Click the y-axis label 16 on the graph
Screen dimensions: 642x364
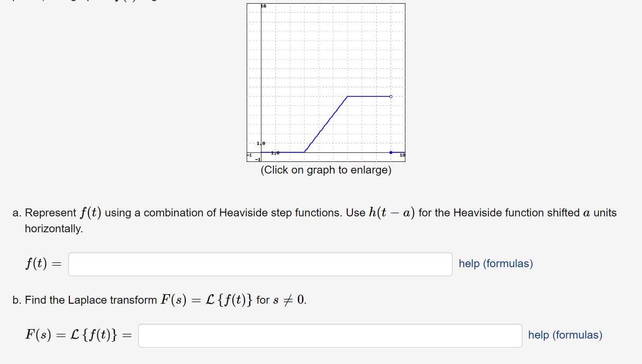click(x=263, y=5)
